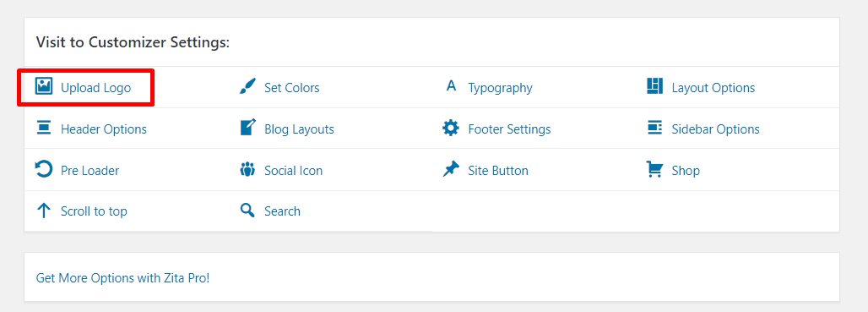Open Get More Options with Zita Pro
868x312 pixels.
tap(123, 277)
